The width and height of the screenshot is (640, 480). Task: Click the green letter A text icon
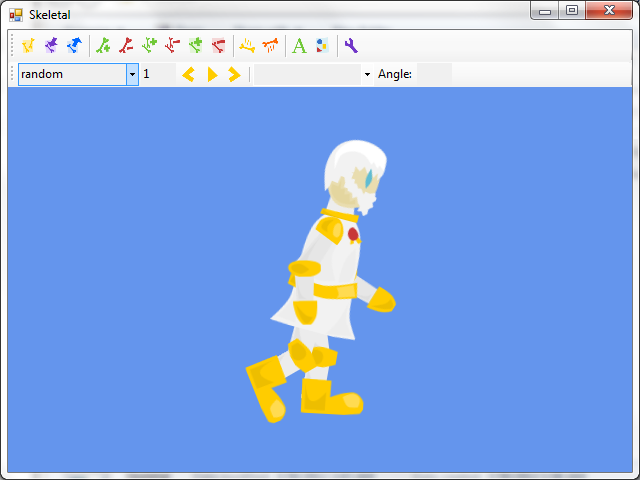coord(299,45)
